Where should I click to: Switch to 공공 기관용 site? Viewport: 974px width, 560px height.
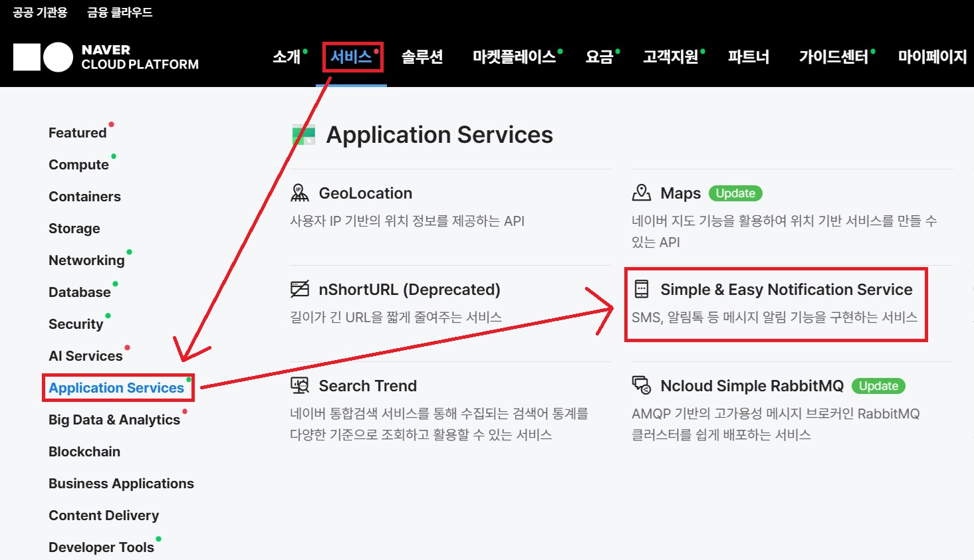pyautogui.click(x=40, y=13)
